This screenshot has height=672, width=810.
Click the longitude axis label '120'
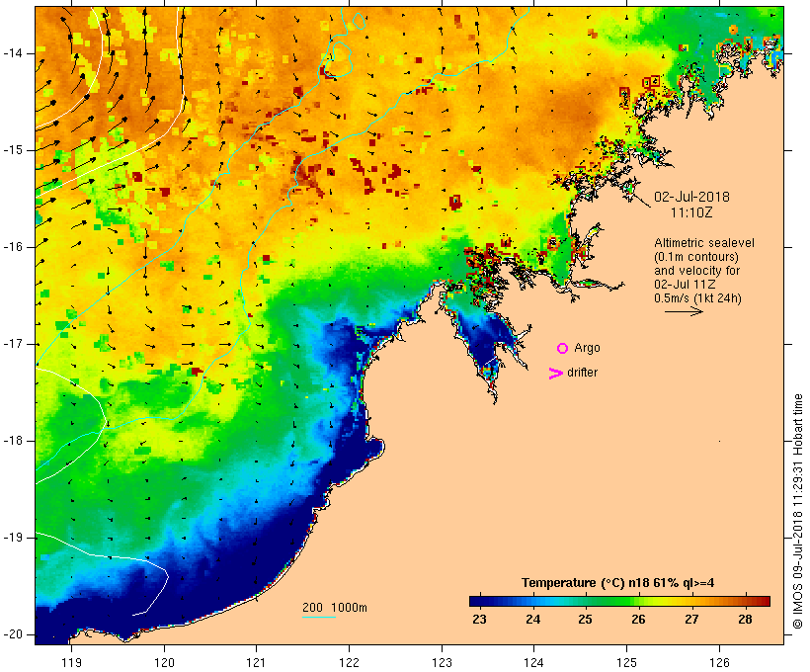[x=164, y=662]
